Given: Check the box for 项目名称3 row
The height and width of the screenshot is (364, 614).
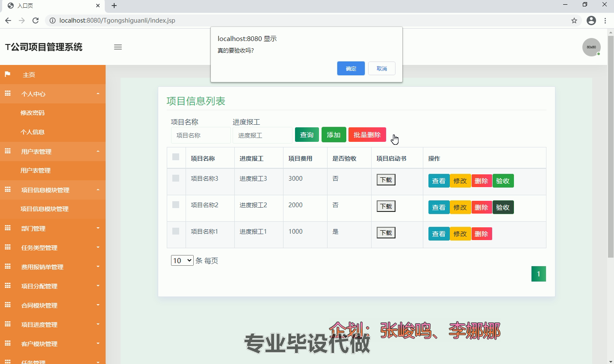Looking at the screenshot, I should 176,178.
